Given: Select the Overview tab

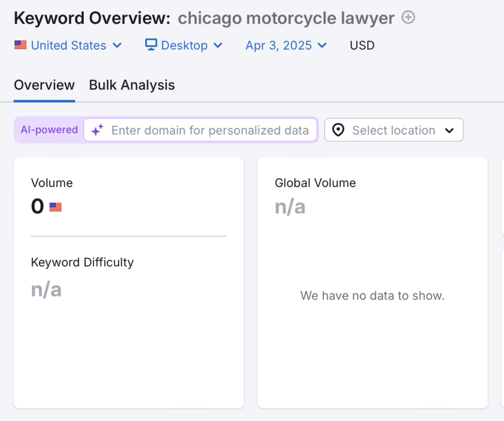Looking at the screenshot, I should (44, 85).
